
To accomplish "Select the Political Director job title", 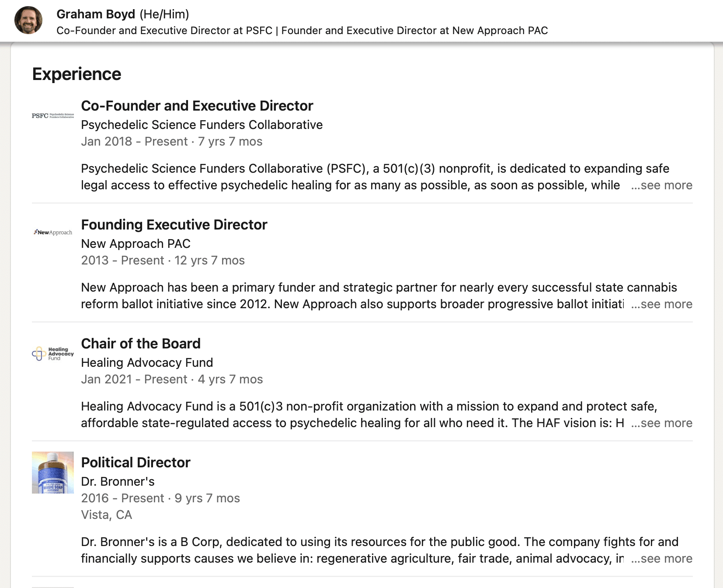I will click(x=136, y=463).
